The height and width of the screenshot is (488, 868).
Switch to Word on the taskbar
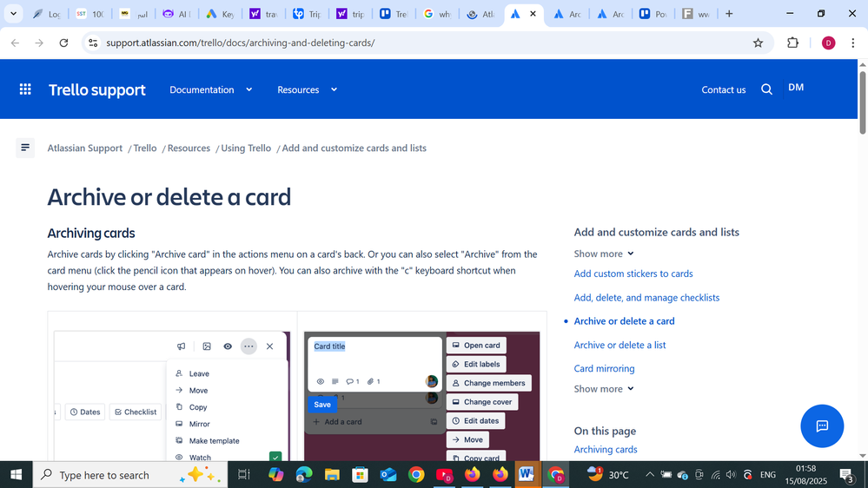coord(527,475)
